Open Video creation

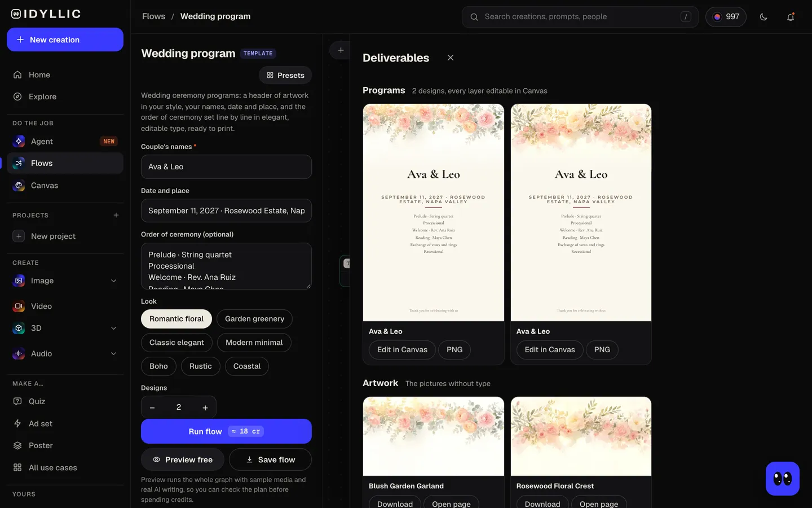click(x=65, y=306)
